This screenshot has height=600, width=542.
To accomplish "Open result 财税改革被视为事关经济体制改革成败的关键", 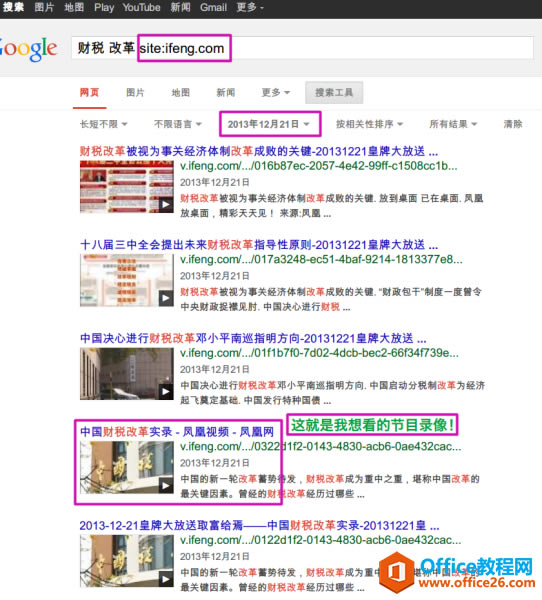I will click(259, 151).
